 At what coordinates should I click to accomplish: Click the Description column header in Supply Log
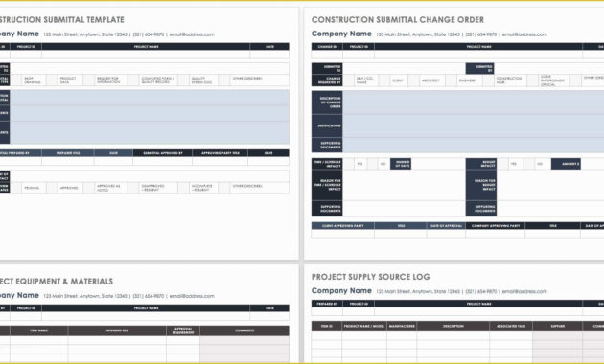coord(453,326)
